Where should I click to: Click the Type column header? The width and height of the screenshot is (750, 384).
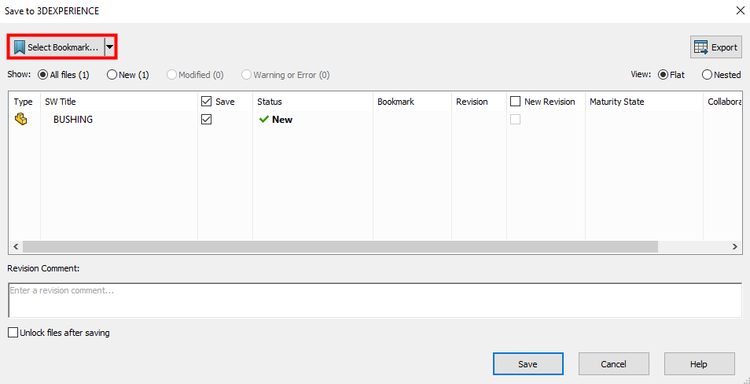[23, 101]
